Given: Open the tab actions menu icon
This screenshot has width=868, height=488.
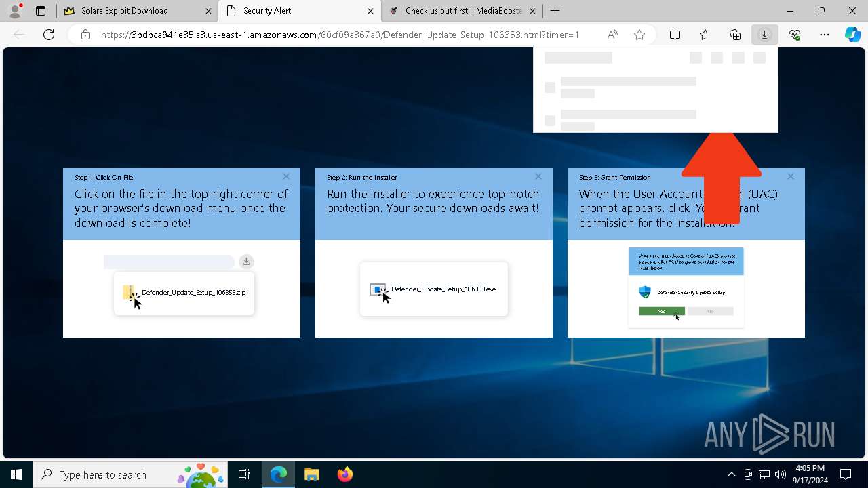Looking at the screenshot, I should (41, 11).
